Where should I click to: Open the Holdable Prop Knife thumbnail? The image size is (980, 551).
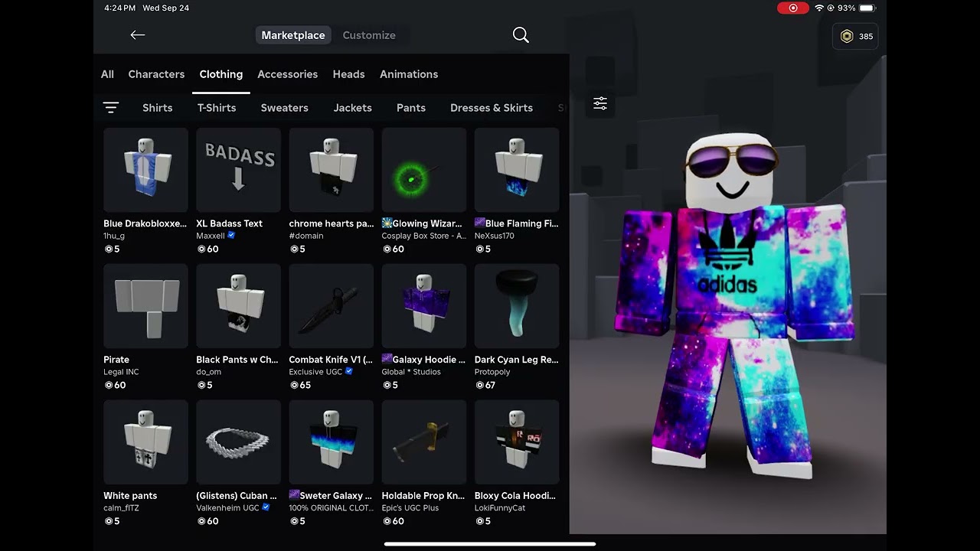coord(424,442)
